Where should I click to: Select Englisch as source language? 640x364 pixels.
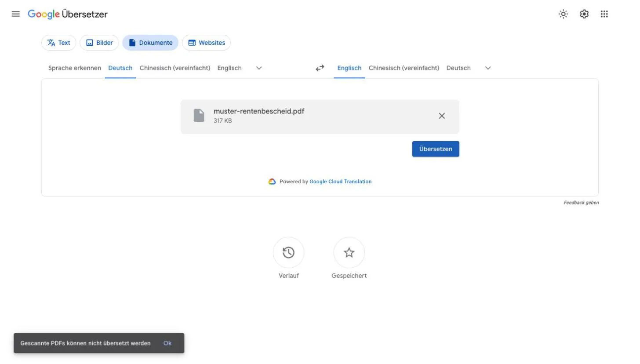click(229, 68)
